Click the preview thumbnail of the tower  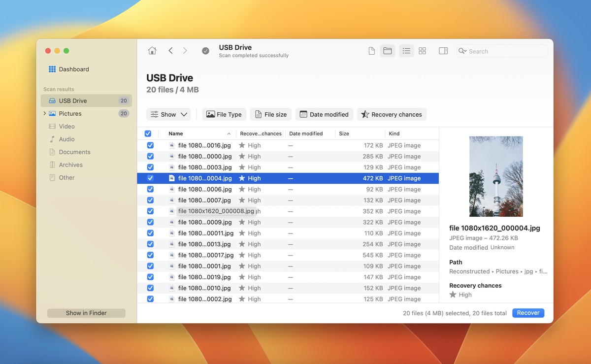496,176
